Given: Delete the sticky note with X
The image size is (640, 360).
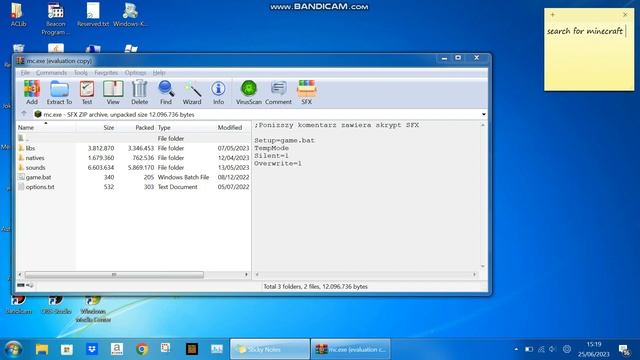Looking at the screenshot, I should [x=625, y=15].
